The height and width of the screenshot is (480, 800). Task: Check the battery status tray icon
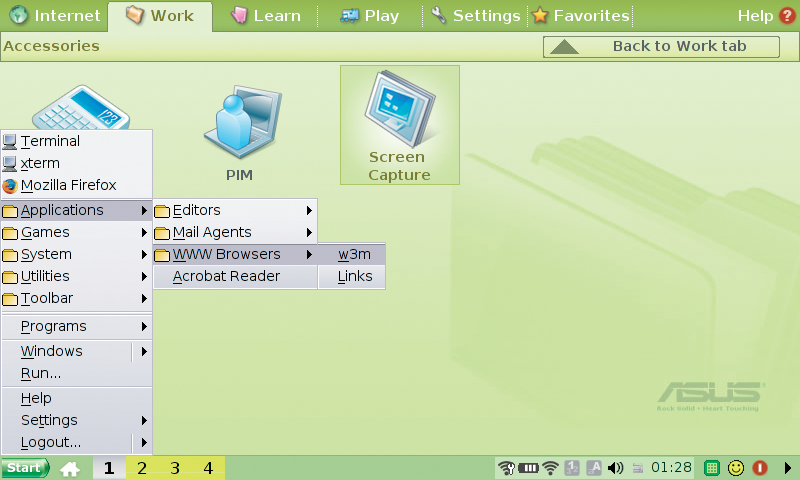529,468
